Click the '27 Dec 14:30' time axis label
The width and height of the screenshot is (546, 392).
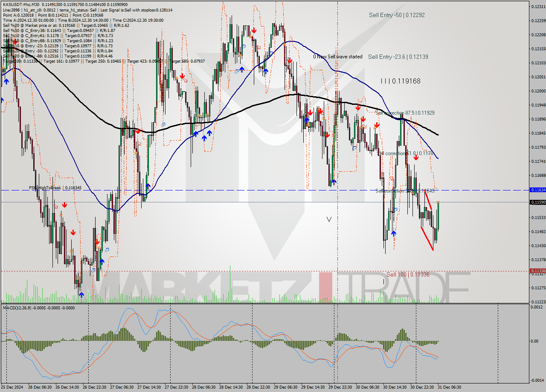click(x=149, y=387)
